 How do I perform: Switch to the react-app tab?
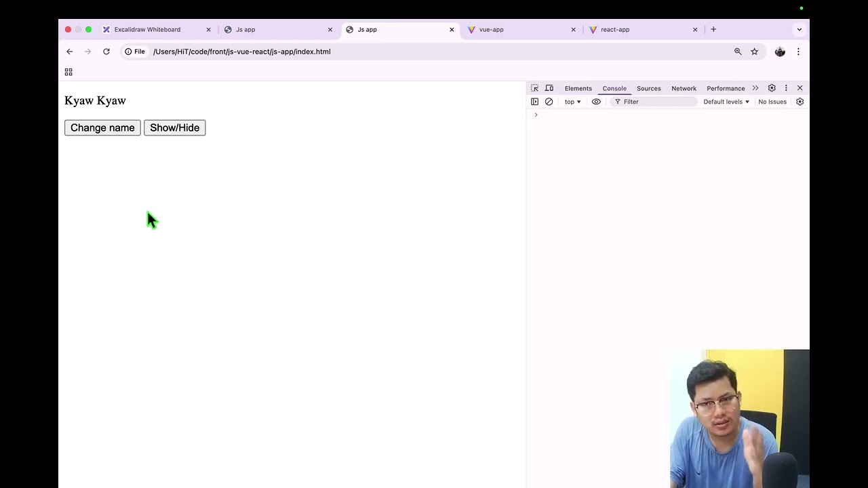pyautogui.click(x=615, y=29)
